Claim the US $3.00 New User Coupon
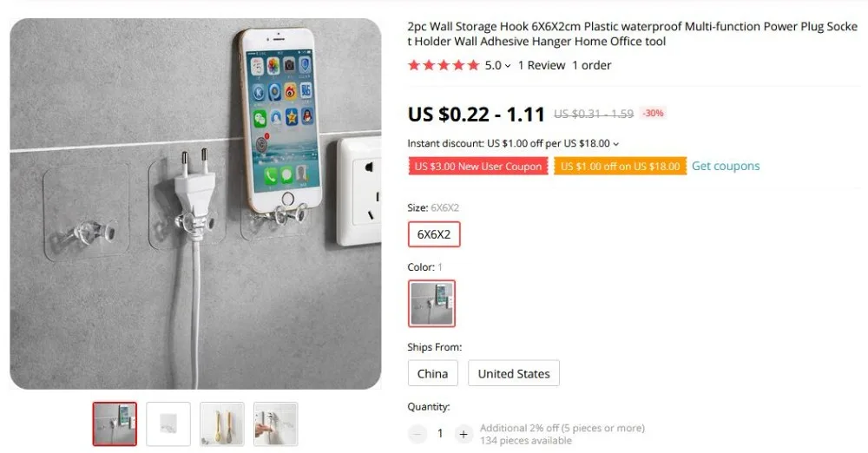Viewport: 868px width, 453px height. [478, 166]
